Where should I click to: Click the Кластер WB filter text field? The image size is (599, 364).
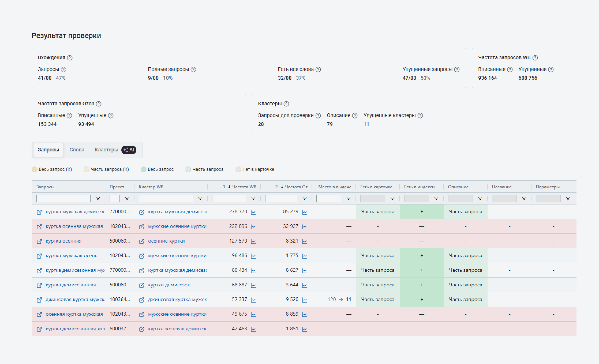(166, 199)
